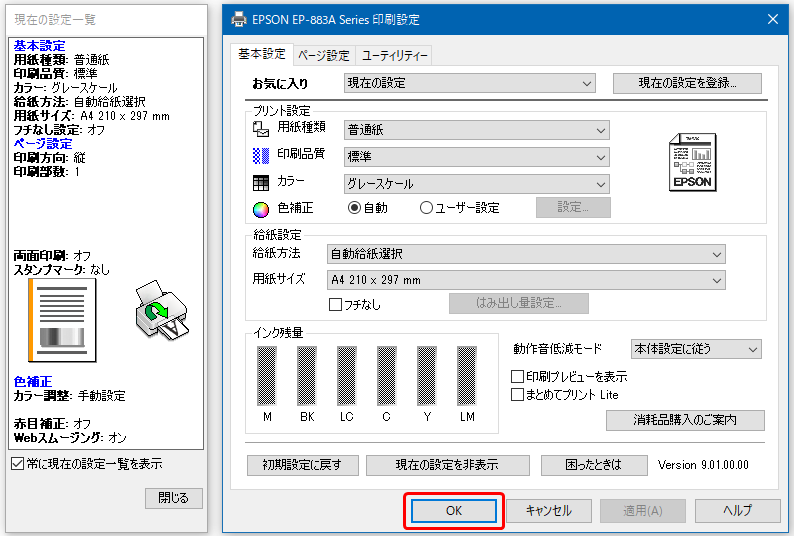The width and height of the screenshot is (794, 536).
Task: Click the BK black ink level bar
Action: 307,375
